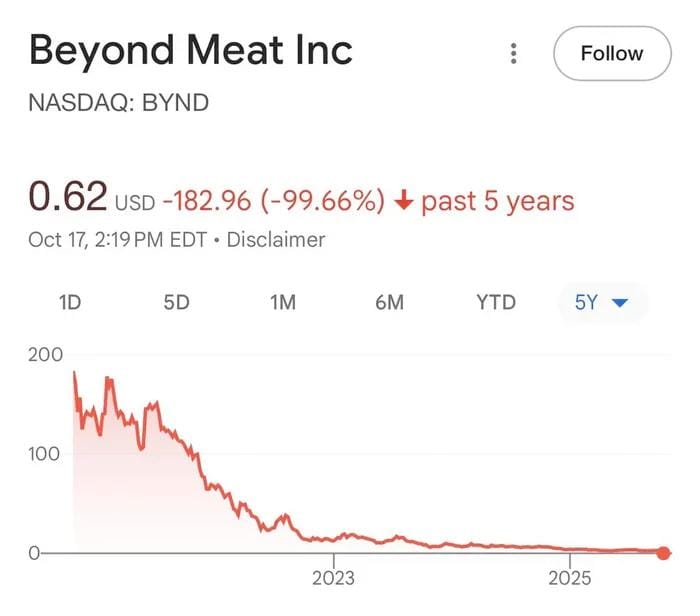The image size is (700, 616).
Task: Click the Beyond Meat Inc title
Action: coord(191,50)
